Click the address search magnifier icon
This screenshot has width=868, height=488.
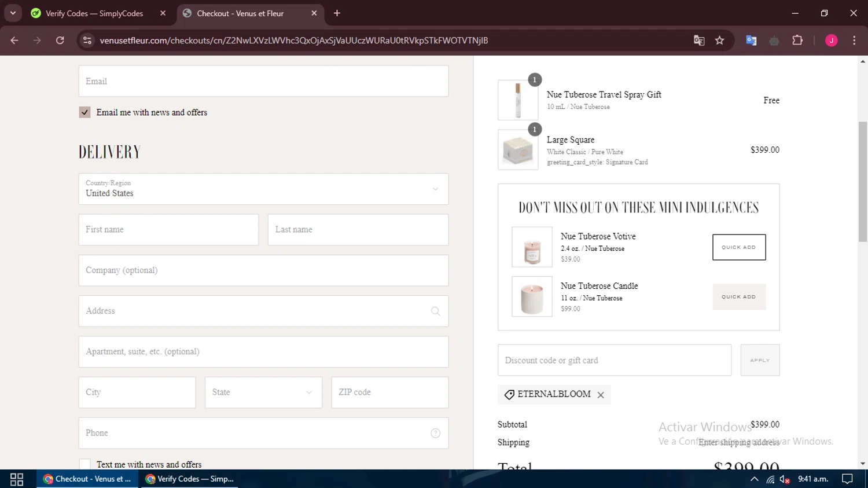pyautogui.click(x=436, y=311)
